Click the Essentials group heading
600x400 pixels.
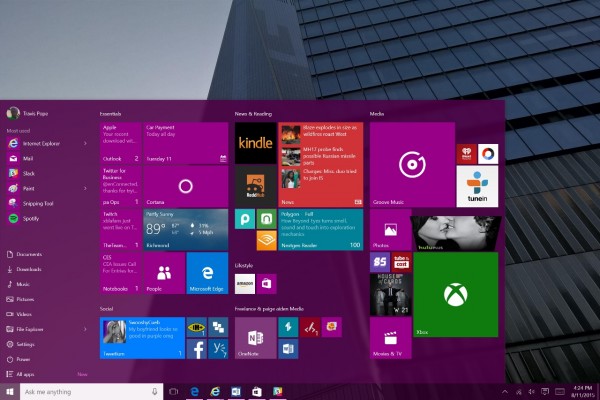coord(111,114)
